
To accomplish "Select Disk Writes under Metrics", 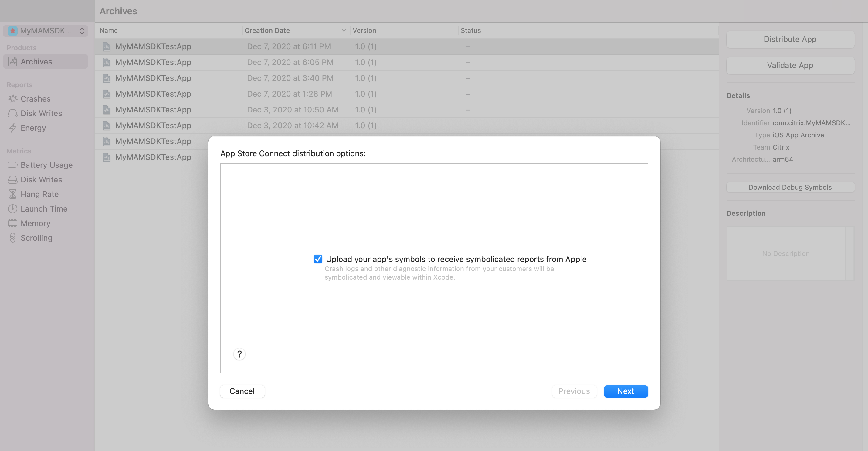I will click(41, 179).
